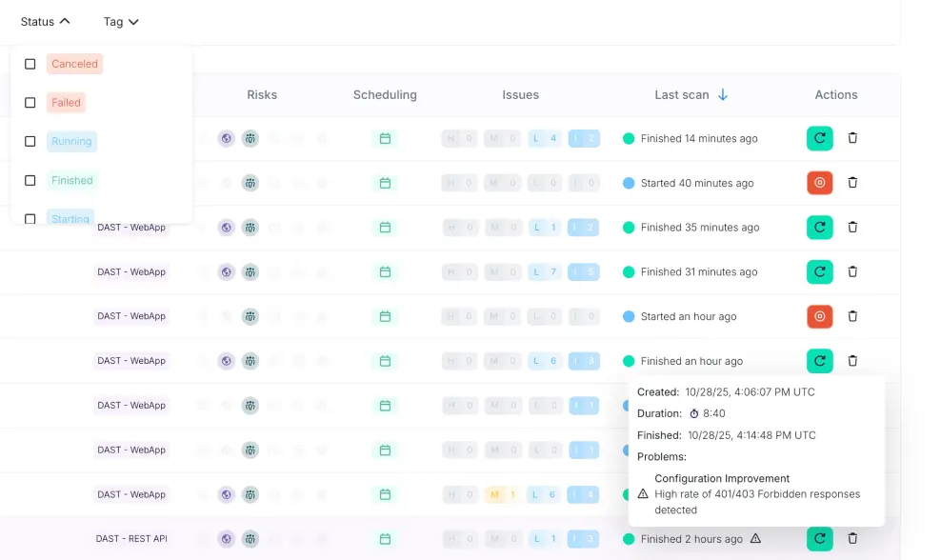The height and width of the screenshot is (560, 941).
Task: Expand the Tag filter dropdown
Action: pos(121,22)
